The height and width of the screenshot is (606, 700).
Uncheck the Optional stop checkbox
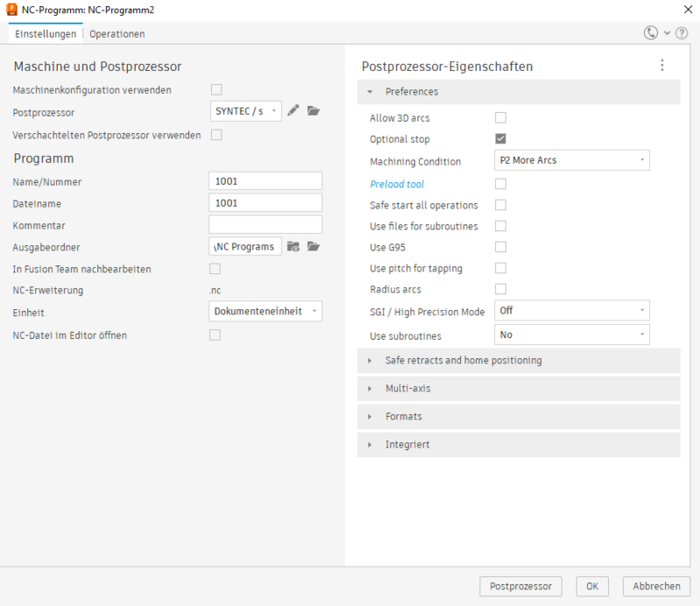[x=500, y=138]
